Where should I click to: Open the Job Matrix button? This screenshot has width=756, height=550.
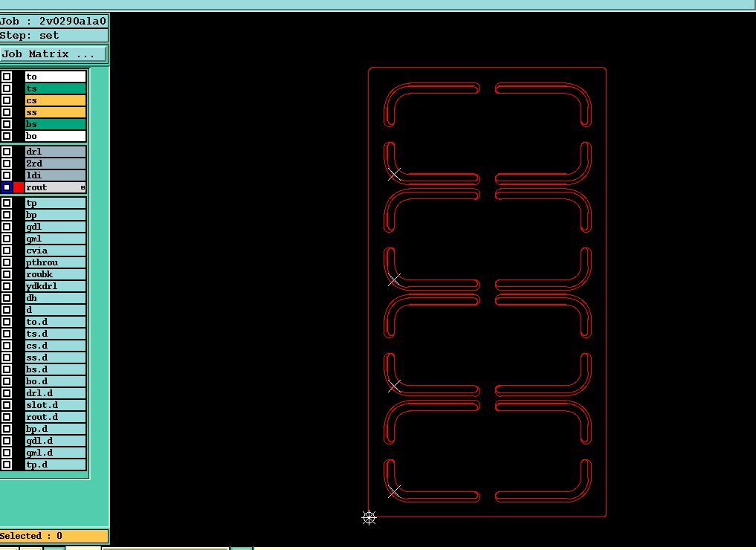[53, 54]
